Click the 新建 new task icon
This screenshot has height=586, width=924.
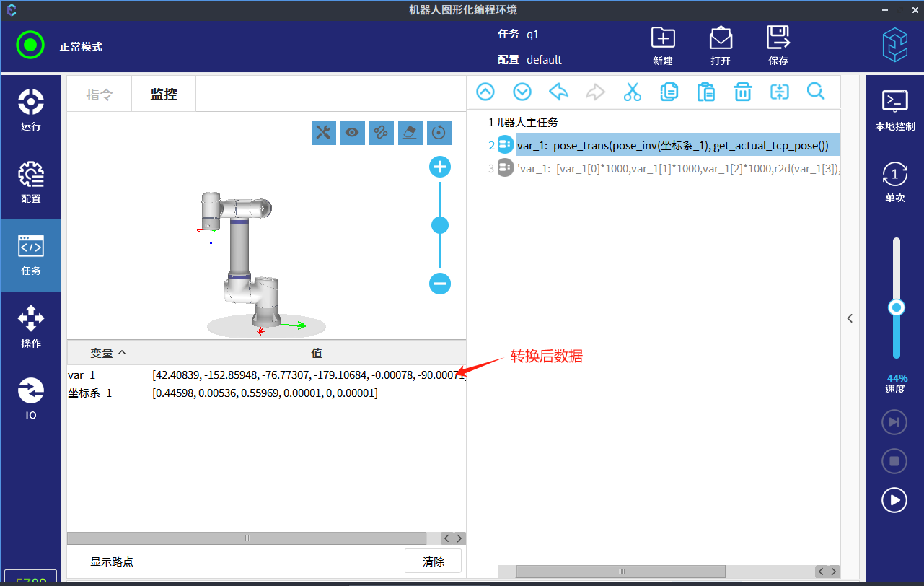coord(662,45)
